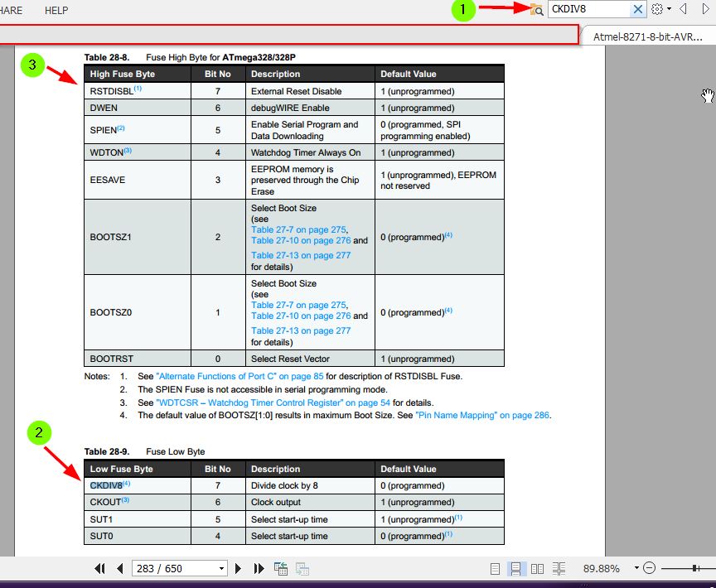
Task: Click footnote 1 reference beside RSTDISBL
Action: point(138,89)
